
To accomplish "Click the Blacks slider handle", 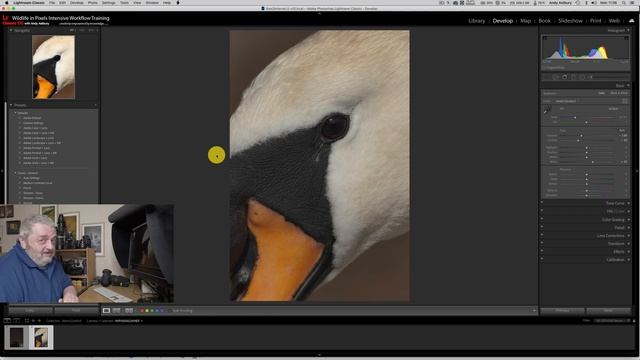I will click(x=593, y=162).
